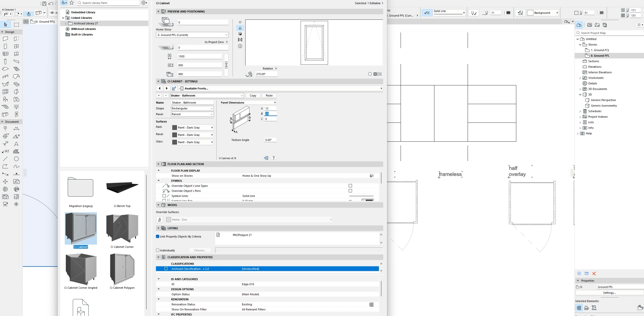Open help for Ci Cabinets
The width and height of the screenshot is (644, 316).
pos(274,158)
